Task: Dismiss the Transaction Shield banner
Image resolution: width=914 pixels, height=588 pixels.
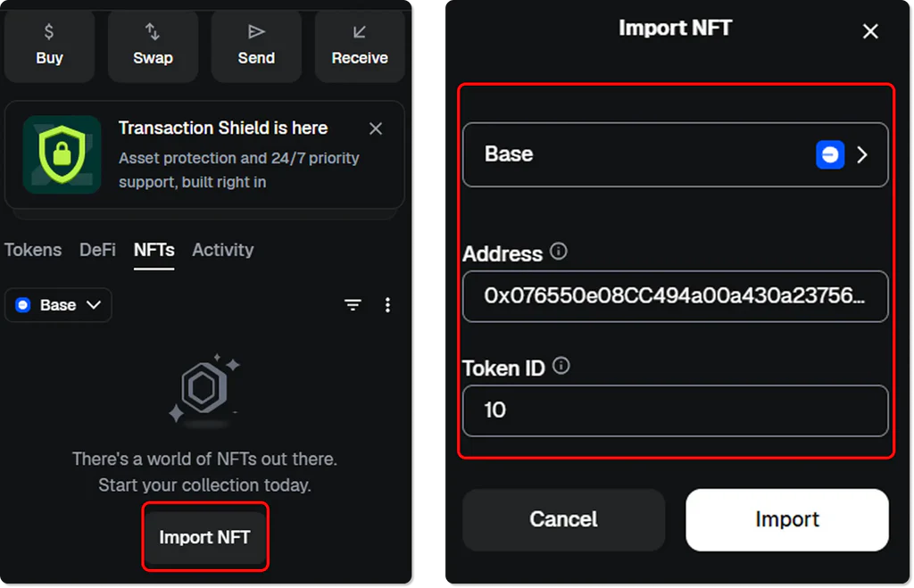Action: tap(376, 128)
